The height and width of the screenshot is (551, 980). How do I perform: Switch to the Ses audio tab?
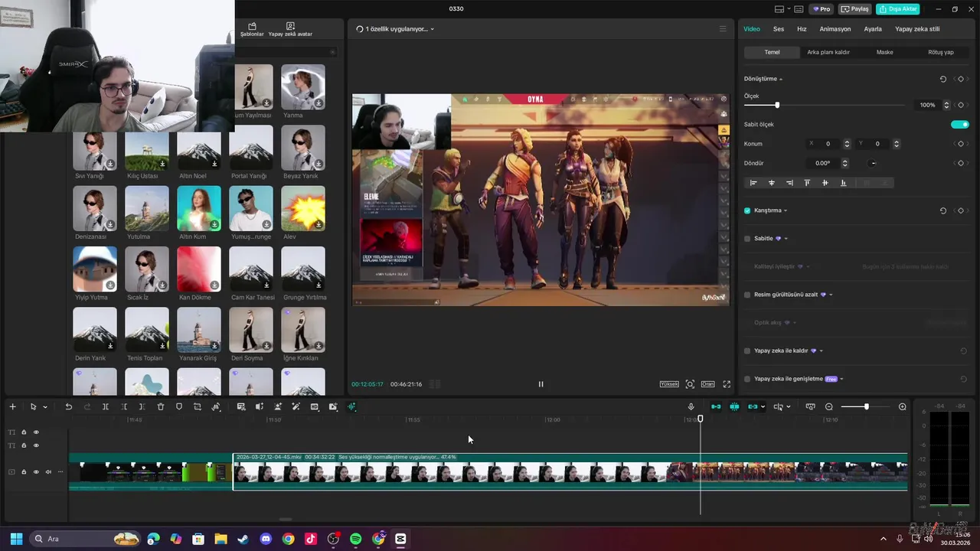pyautogui.click(x=779, y=29)
